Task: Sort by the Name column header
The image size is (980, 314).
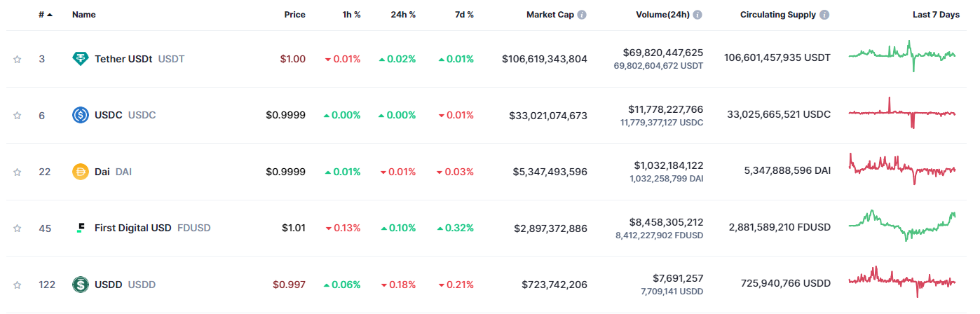Action: (84, 15)
